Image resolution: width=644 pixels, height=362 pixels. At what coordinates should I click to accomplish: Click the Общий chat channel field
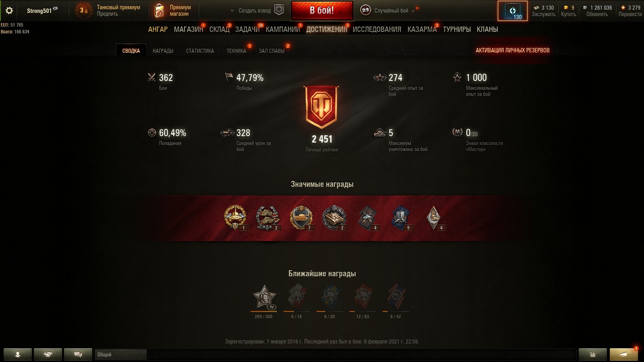pos(120,354)
